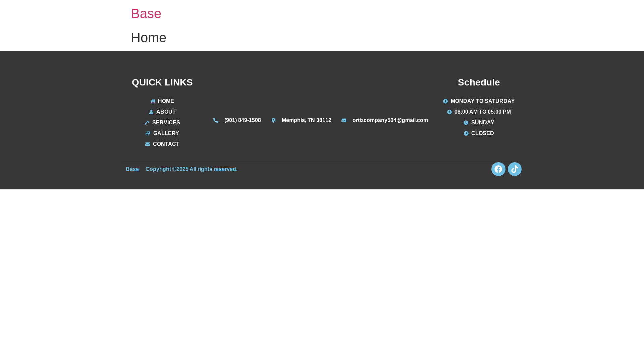Click the Schedule heading
The image size is (644, 362).
479,82
